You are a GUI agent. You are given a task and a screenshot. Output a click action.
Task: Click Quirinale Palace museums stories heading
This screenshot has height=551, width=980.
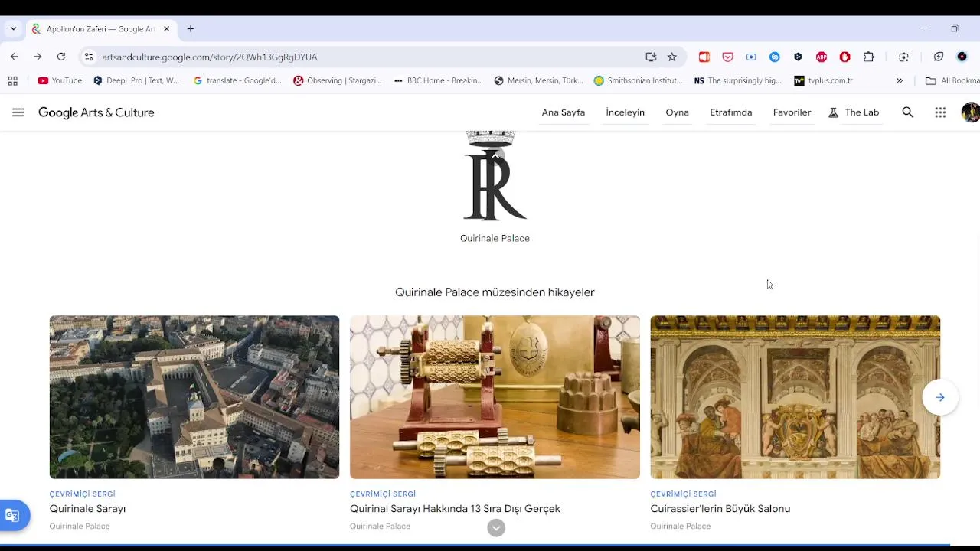coord(495,292)
